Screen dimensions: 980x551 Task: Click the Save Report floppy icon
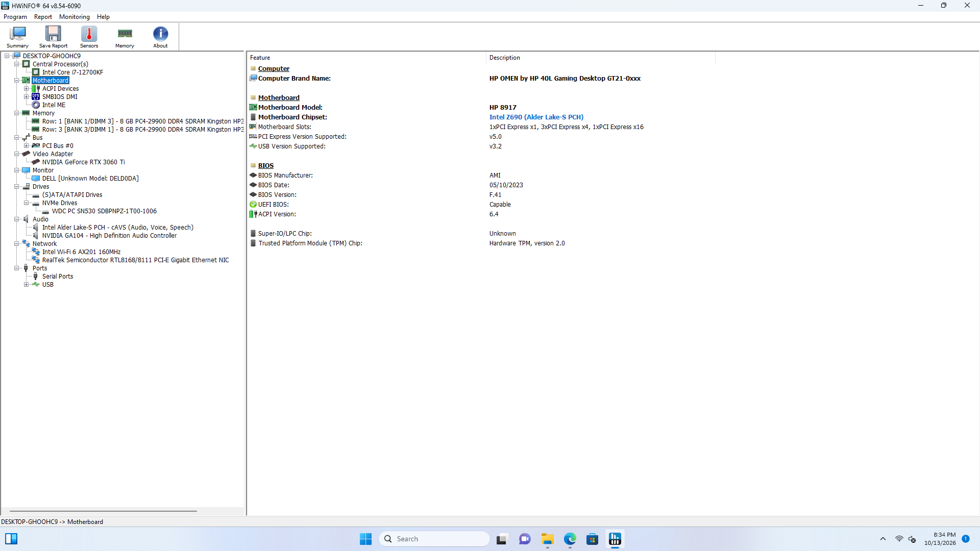[53, 37]
